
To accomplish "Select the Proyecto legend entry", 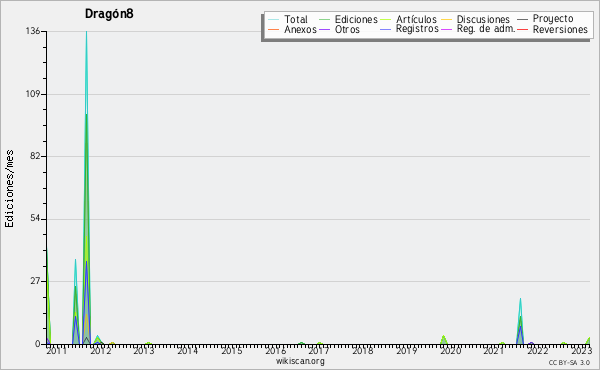I will pos(545,18).
